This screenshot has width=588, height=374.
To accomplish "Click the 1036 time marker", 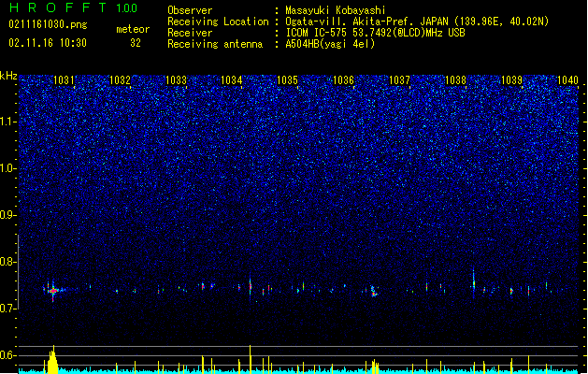I will pyautogui.click(x=343, y=79).
